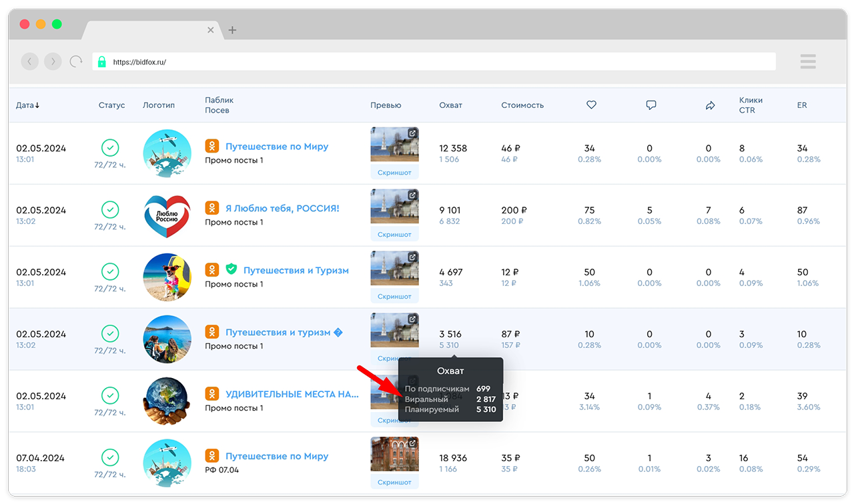Click Скриншот button in Путешествия и Туризм verified row
Image resolution: width=854 pixels, height=504 pixels.
point(394,296)
